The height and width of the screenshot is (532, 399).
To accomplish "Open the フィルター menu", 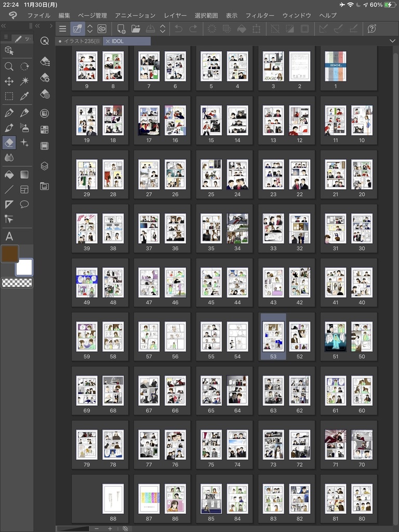I will click(260, 15).
